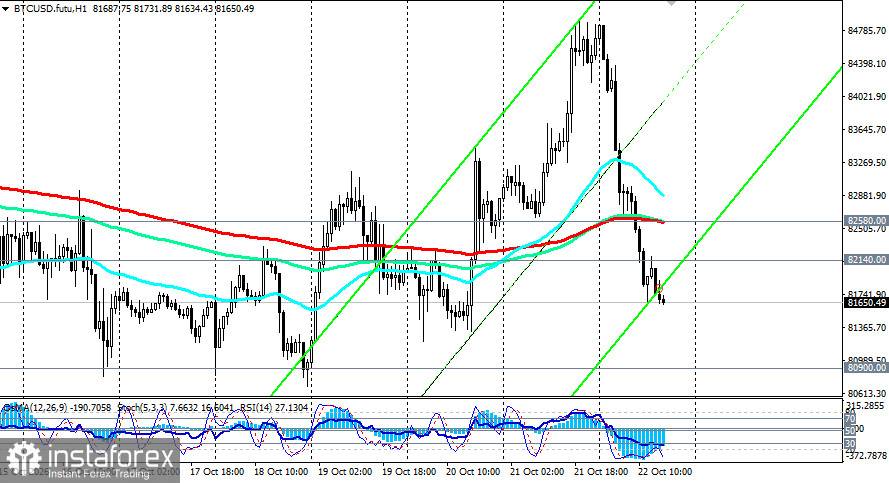This screenshot has width=889, height=483.
Task: Click the 18 Oct 10:00 time label
Action: [x=281, y=472]
